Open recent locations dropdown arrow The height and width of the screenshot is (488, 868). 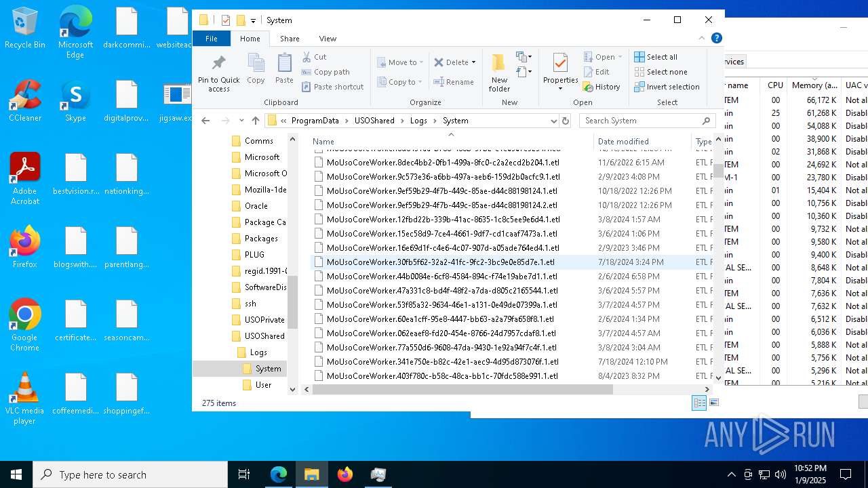pos(241,121)
